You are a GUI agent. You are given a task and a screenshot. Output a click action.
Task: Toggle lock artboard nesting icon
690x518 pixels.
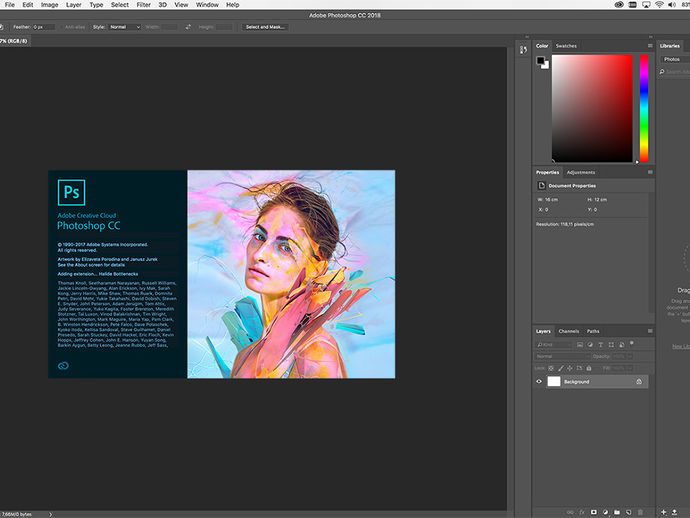(x=579, y=368)
